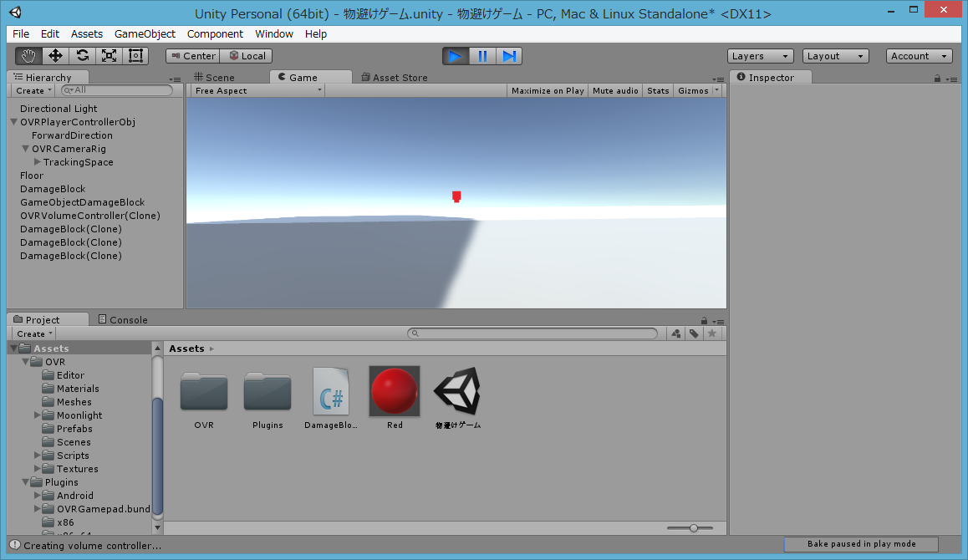Viewport: 968px width, 560px height.
Task: Open the GameObject menu
Action: click(x=145, y=34)
